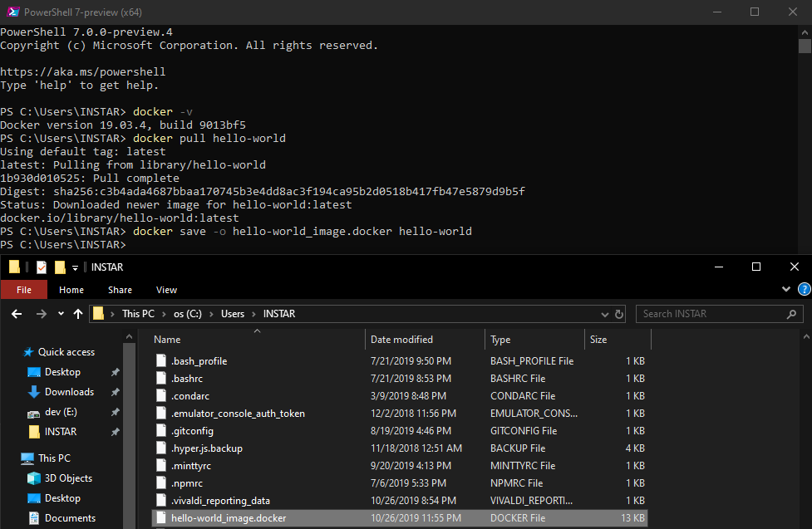This screenshot has width=812, height=529.
Task: Open Documents in the navigation pane
Action: (70, 518)
